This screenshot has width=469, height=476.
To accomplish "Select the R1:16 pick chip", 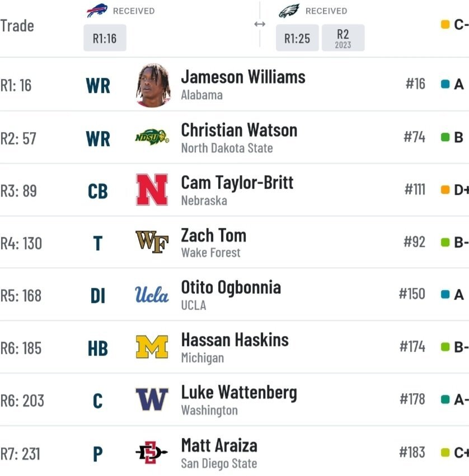I will 105,38.
